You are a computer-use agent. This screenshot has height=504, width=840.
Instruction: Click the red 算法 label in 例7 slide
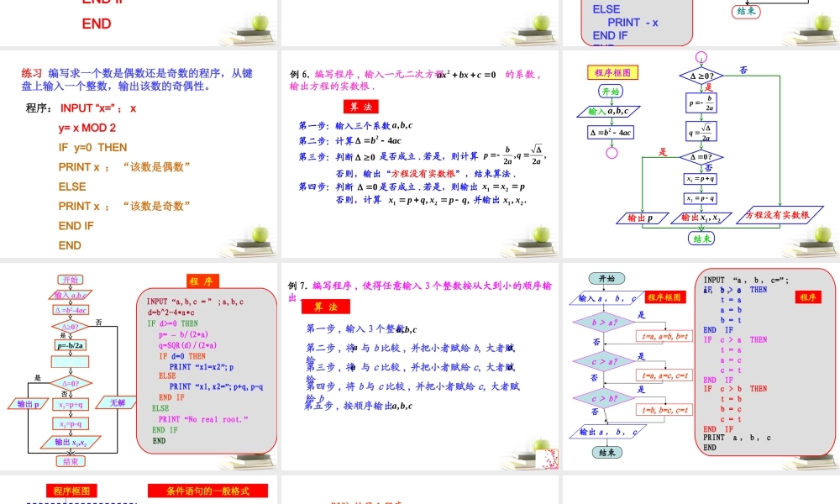tap(326, 307)
